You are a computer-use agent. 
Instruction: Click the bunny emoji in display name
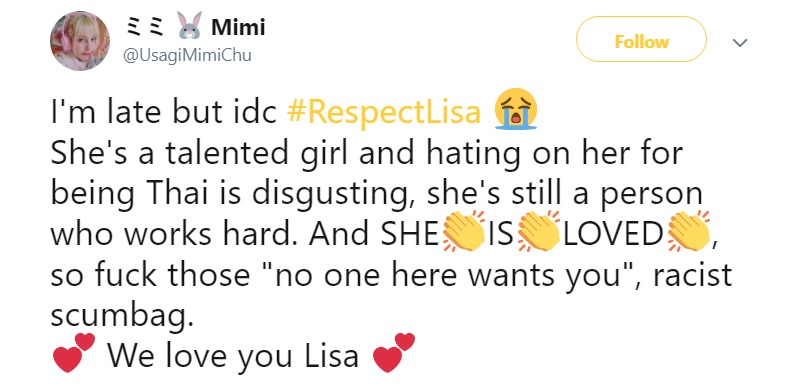[189, 25]
